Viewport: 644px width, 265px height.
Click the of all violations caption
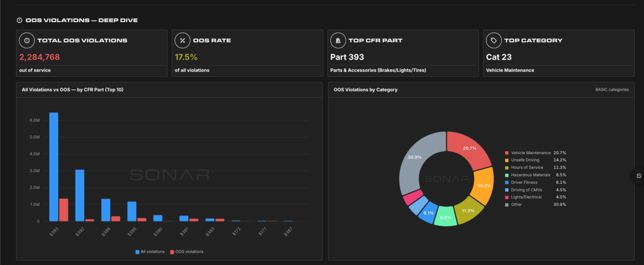192,70
